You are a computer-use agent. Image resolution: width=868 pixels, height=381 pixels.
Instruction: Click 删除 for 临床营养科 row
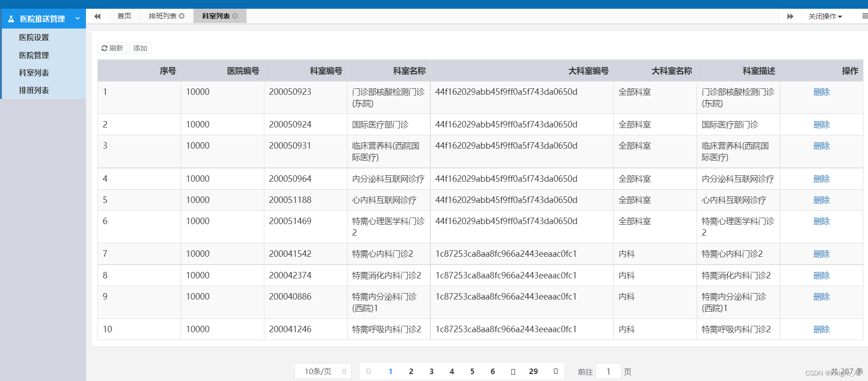pos(821,146)
